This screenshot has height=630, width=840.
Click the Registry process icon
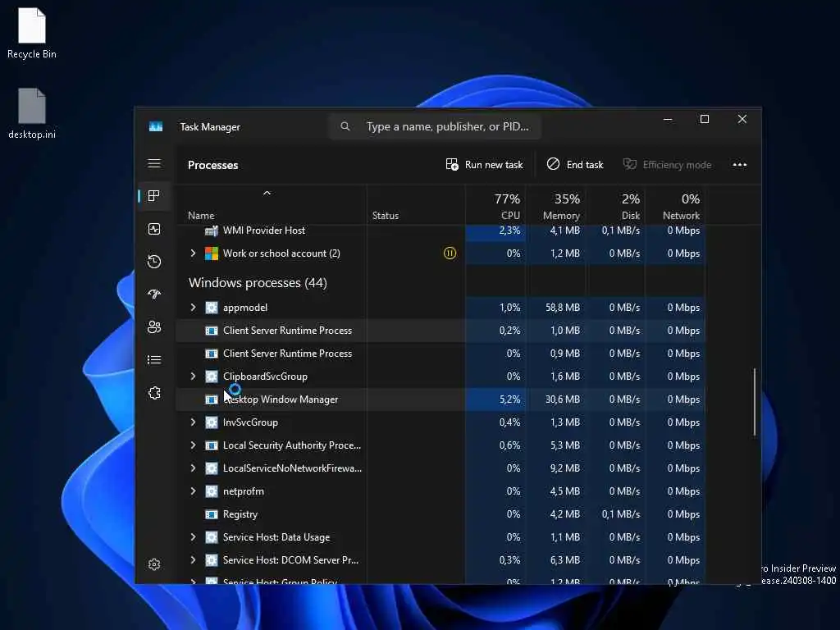(212, 514)
